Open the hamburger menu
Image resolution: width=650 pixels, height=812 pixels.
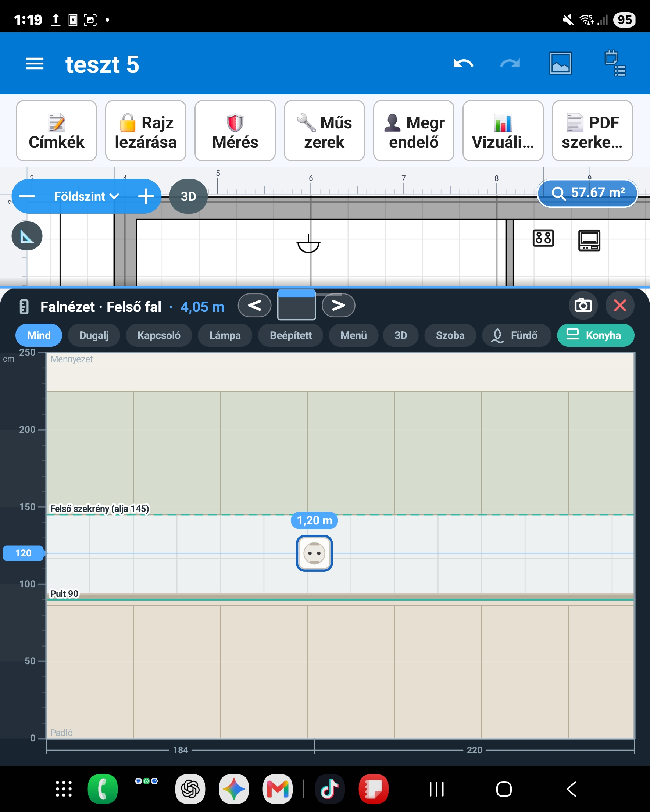(35, 64)
